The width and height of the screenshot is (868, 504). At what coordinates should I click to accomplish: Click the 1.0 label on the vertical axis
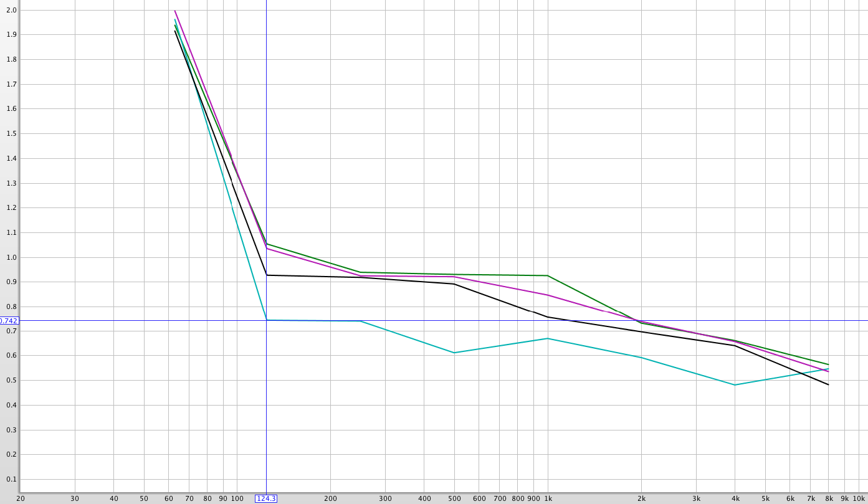pos(11,257)
